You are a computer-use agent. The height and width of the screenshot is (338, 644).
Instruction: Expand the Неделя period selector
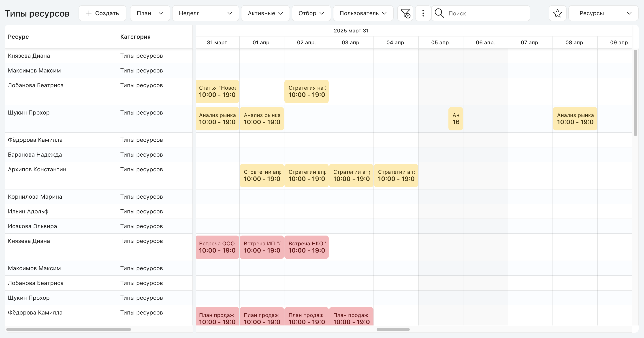[205, 13]
